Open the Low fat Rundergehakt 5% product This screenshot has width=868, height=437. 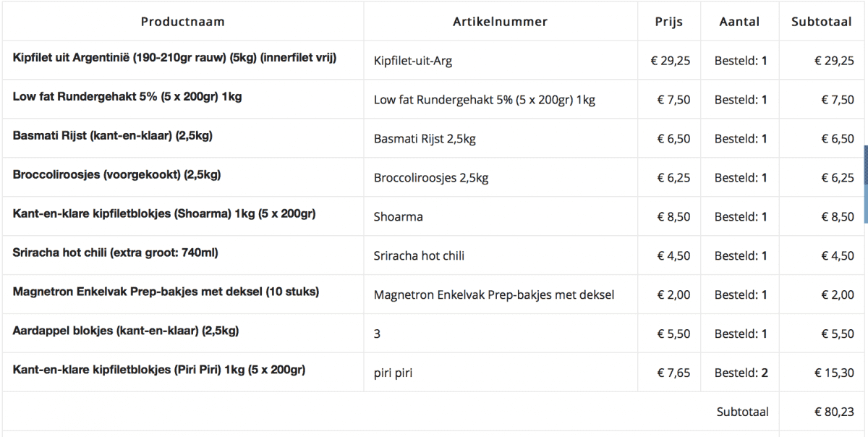tap(127, 96)
